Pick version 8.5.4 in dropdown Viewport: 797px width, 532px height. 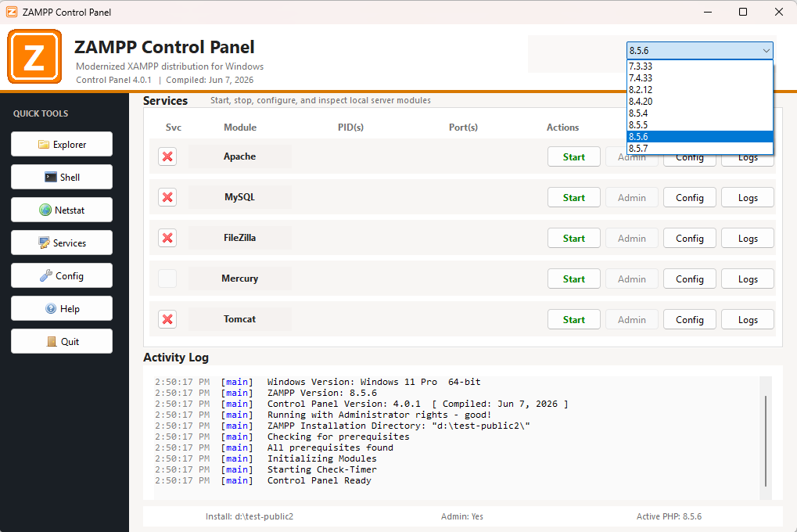[x=700, y=113]
